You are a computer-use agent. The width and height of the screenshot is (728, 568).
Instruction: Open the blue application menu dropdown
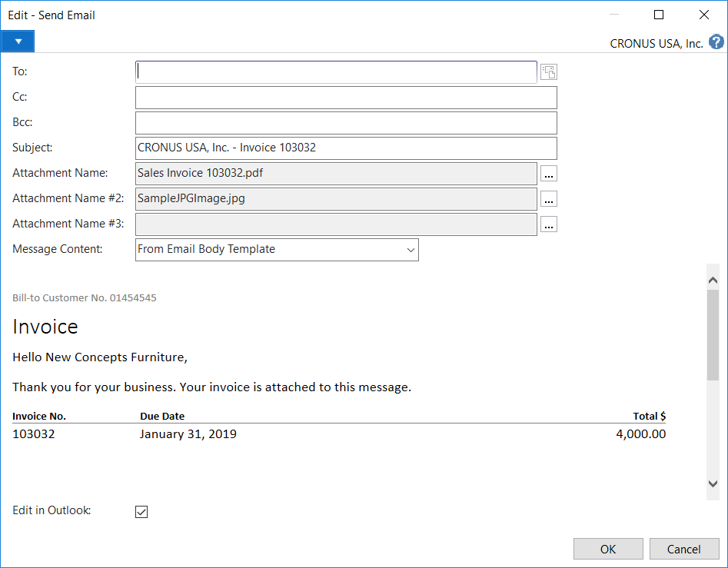18,42
